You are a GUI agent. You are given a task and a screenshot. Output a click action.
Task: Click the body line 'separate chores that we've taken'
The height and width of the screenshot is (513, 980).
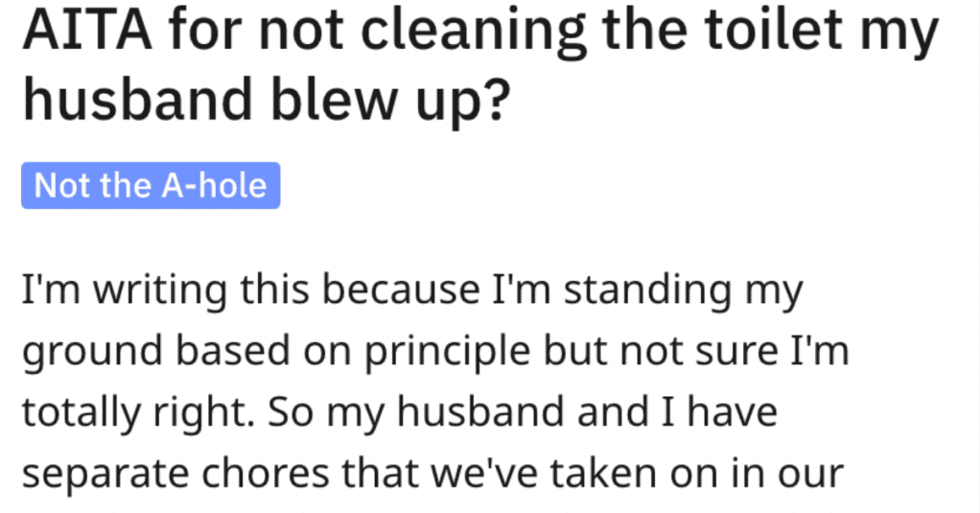pos(433,474)
